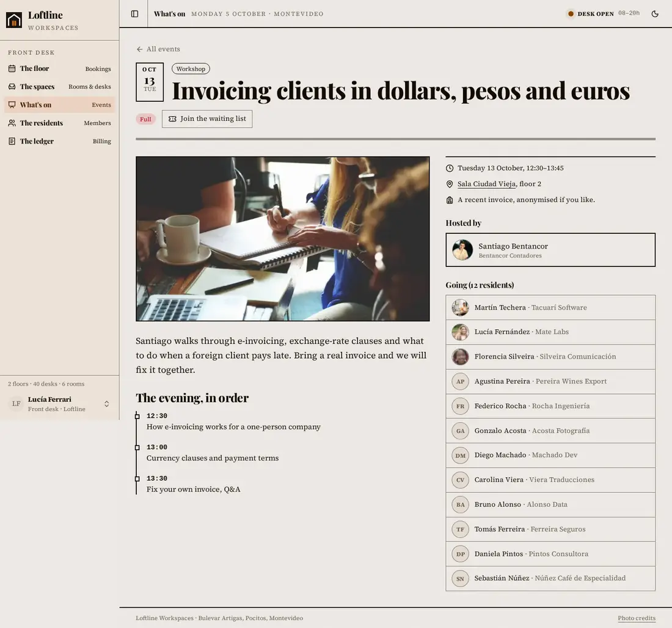This screenshot has height=628, width=672.
Task: Click the 'Mate Labs' company text
Action: click(552, 332)
